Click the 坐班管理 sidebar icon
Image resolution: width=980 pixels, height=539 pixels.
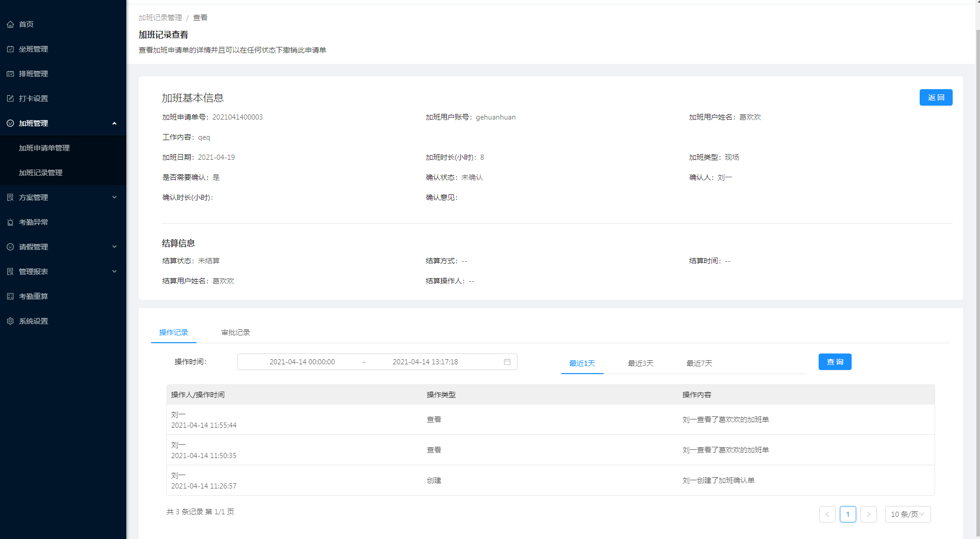[x=10, y=49]
